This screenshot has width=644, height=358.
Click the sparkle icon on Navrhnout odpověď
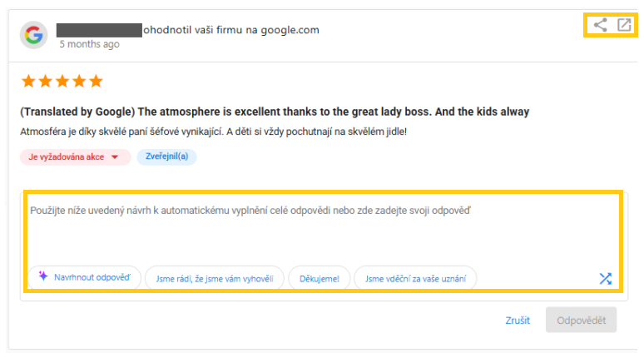click(x=43, y=277)
